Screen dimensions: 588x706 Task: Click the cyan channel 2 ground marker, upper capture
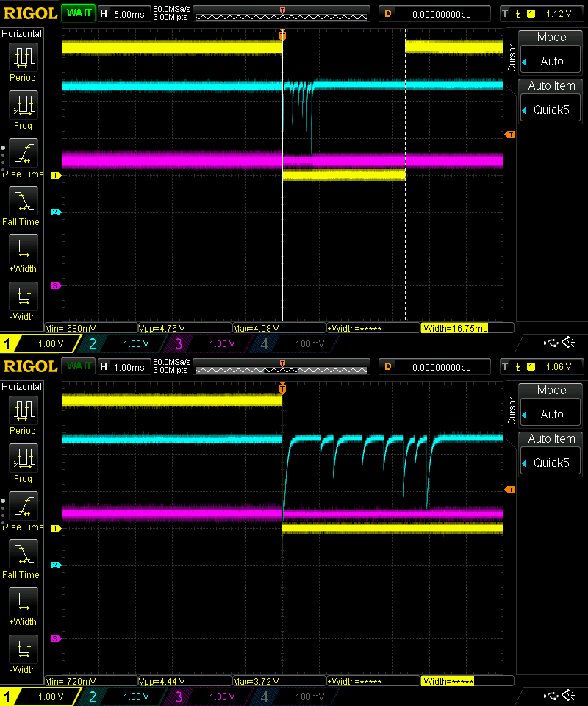pos(55,212)
